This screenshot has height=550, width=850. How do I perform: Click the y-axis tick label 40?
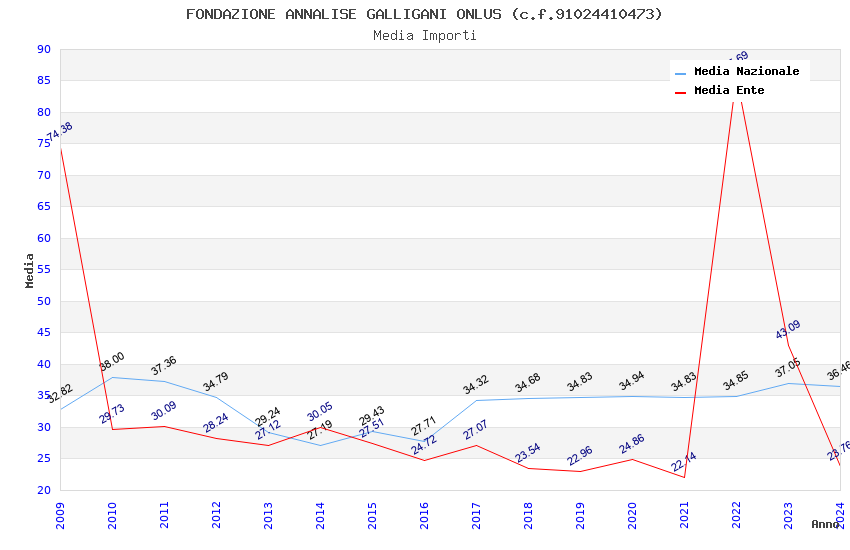point(44,364)
